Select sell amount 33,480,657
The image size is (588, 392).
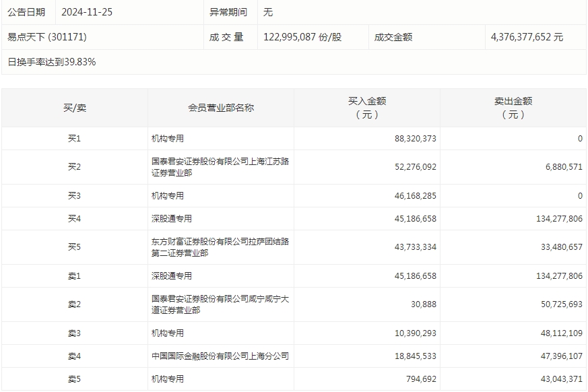pos(561,247)
